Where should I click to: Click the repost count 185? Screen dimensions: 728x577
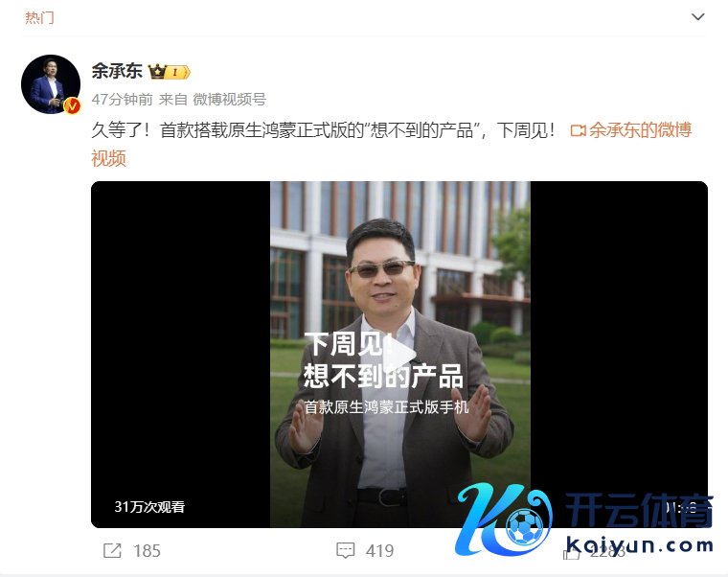pos(147,551)
